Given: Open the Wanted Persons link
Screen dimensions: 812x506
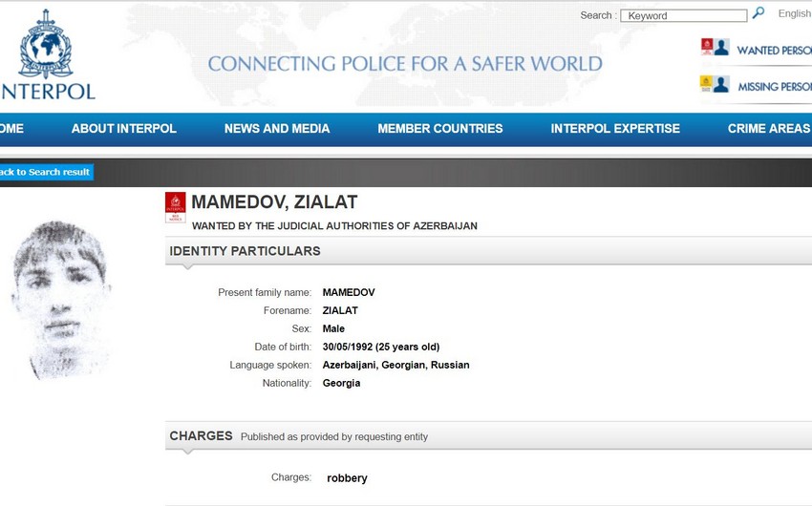Looking at the screenshot, I should pyautogui.click(x=774, y=51).
